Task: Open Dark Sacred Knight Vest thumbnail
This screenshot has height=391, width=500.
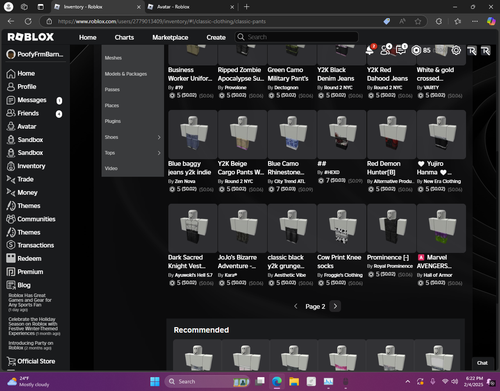Action: (193, 228)
